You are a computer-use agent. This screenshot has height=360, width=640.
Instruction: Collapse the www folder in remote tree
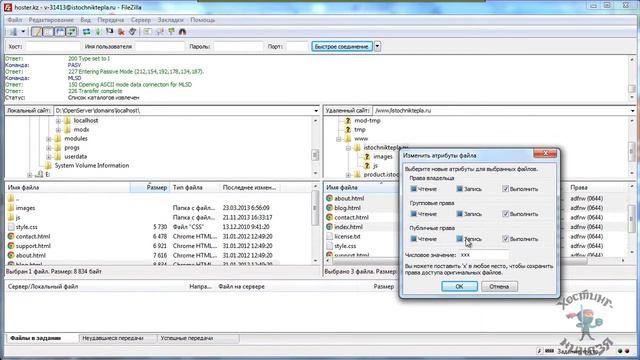coord(338,139)
